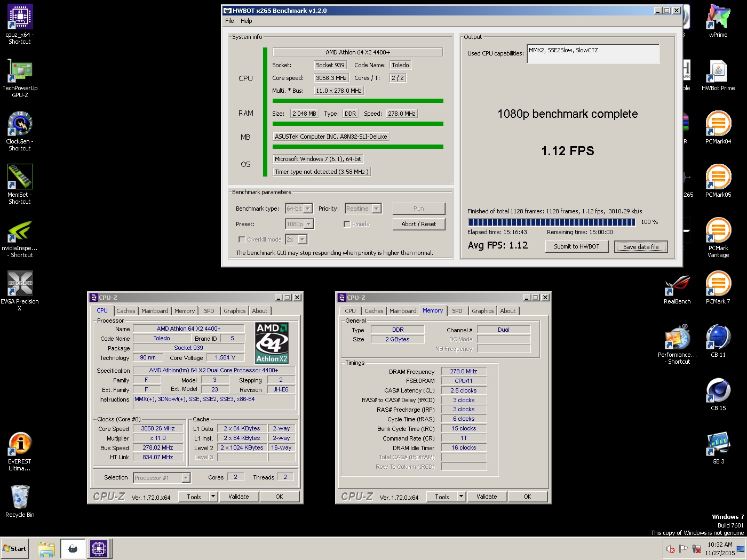Viewport: 747px width, 560px height.
Task: Click the network tray icon
Action: [696, 549]
